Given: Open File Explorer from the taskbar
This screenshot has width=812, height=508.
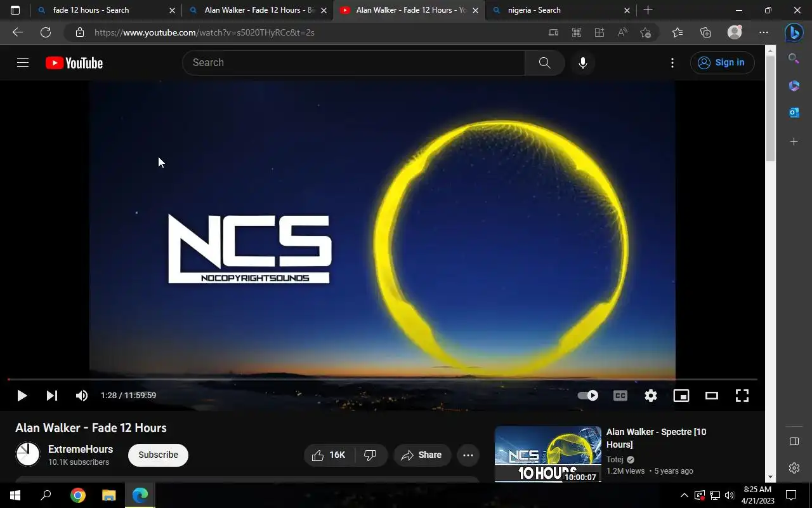Looking at the screenshot, I should [x=109, y=495].
